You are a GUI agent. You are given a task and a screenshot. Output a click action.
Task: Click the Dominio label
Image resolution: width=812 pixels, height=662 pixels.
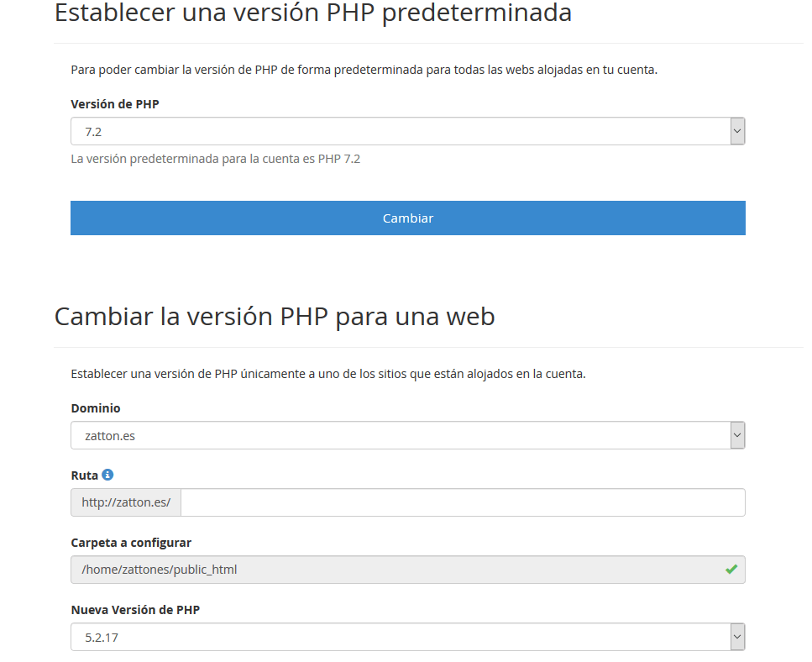coord(96,408)
